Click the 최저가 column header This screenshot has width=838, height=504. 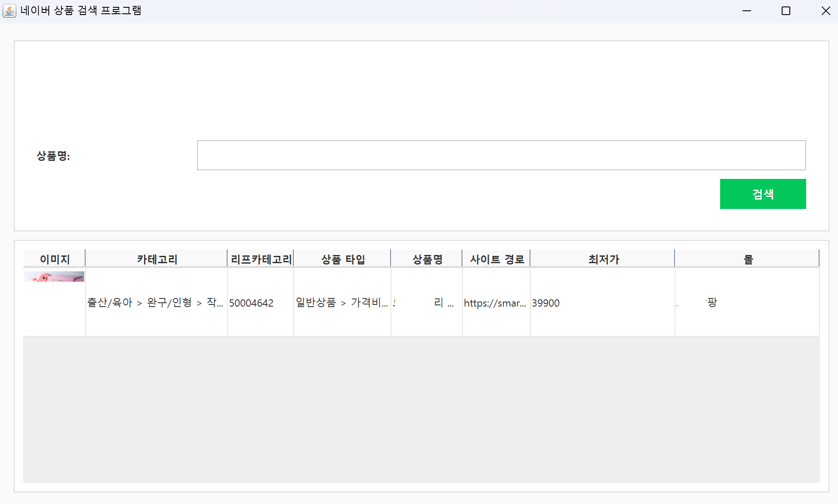point(603,259)
